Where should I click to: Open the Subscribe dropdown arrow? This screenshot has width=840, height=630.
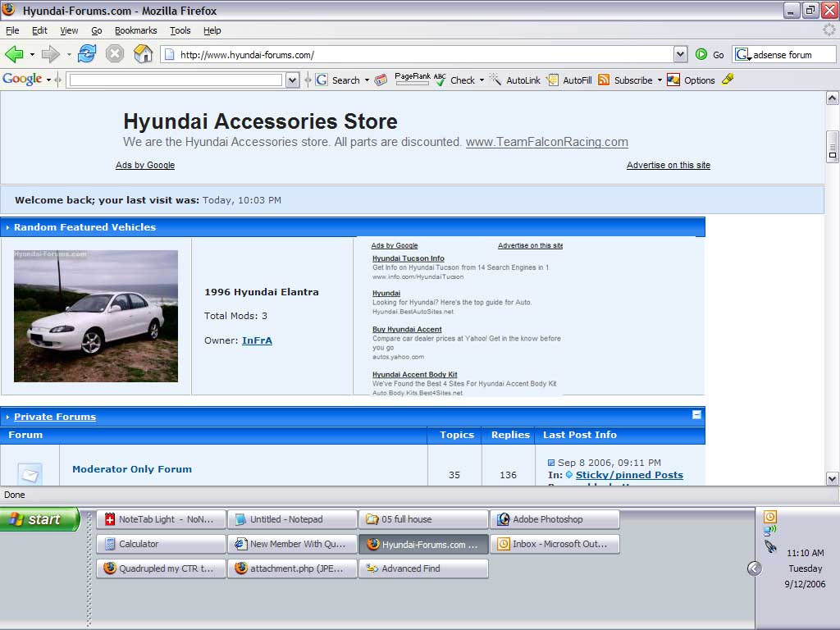[660, 80]
